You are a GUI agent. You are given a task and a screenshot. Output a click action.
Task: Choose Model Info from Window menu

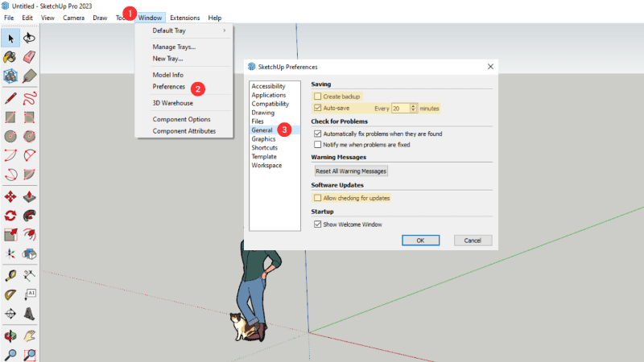[x=168, y=75]
